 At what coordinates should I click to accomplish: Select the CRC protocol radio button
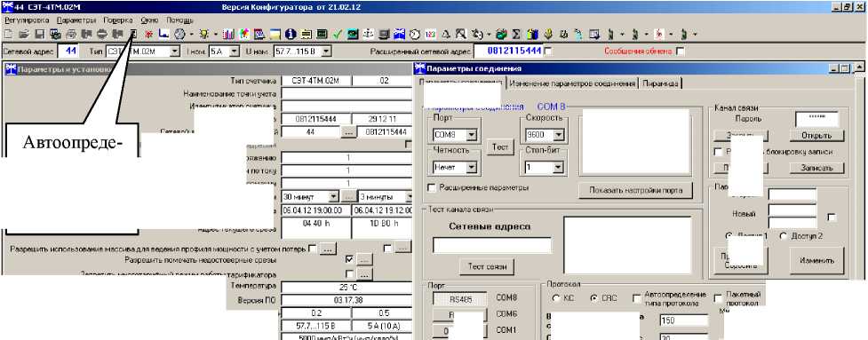point(594,298)
